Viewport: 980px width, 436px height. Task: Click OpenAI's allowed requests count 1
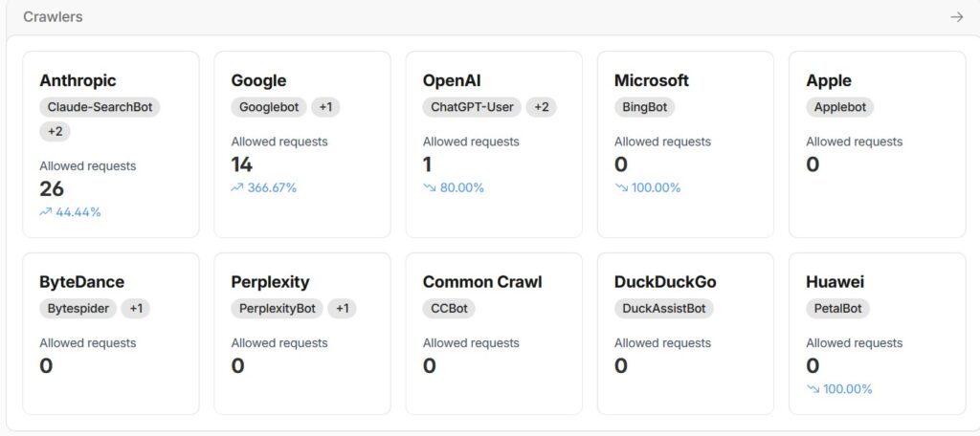pyautogui.click(x=428, y=164)
